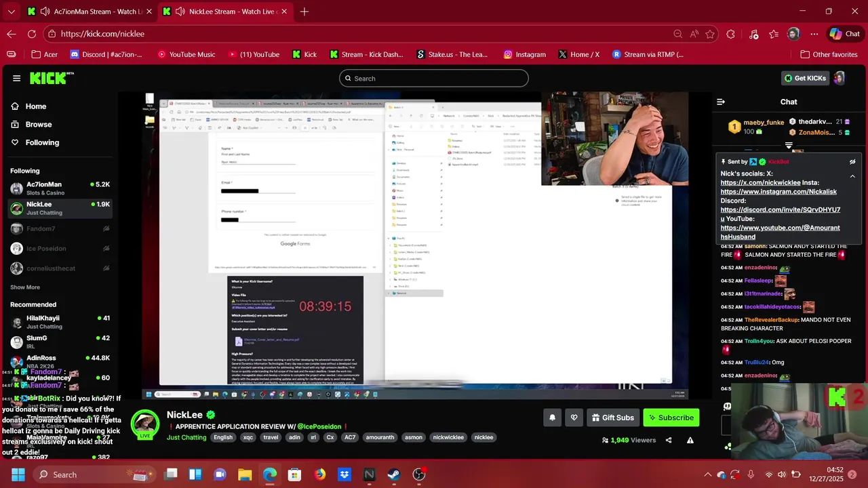Open the Instagram bookmark

525,54
